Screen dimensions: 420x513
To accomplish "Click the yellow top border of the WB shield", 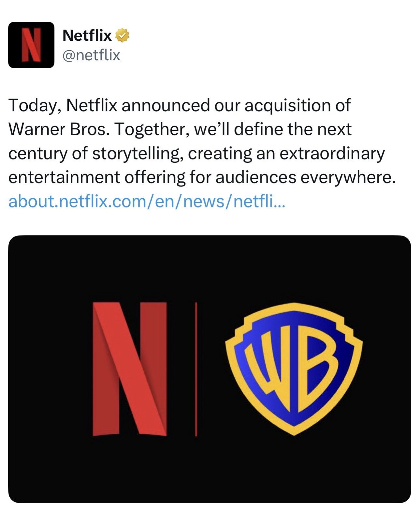I will point(294,307).
